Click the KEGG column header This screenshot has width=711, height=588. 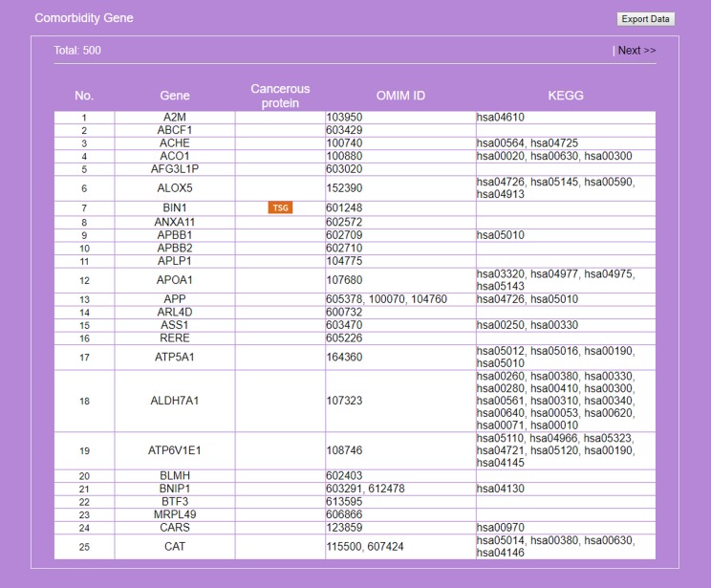point(566,96)
